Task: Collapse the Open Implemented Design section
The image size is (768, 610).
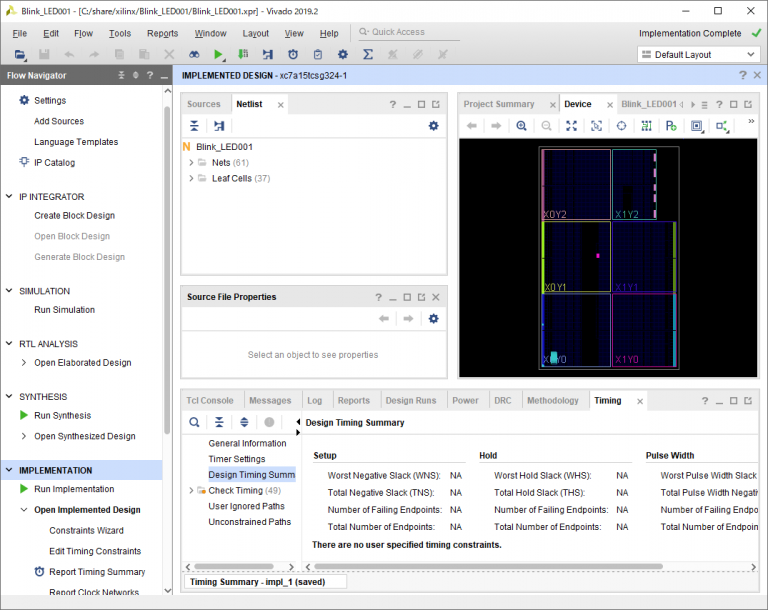Action: (25, 510)
